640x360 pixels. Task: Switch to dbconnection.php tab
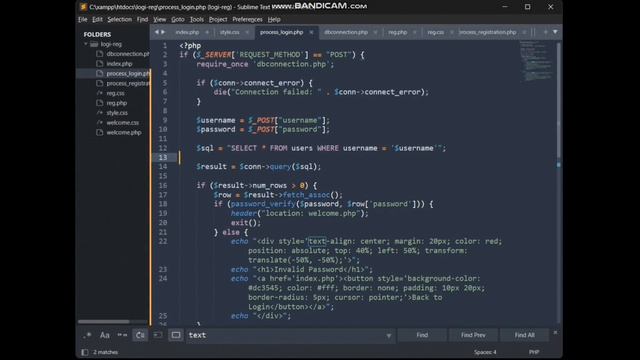point(346,32)
